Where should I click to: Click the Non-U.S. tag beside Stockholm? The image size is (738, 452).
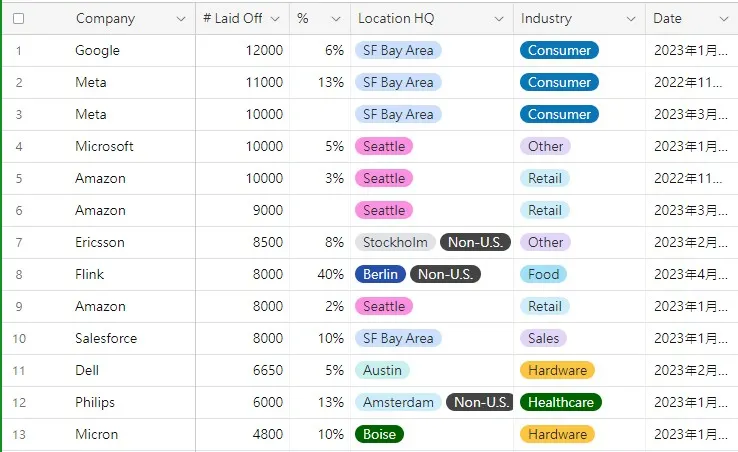click(x=475, y=242)
